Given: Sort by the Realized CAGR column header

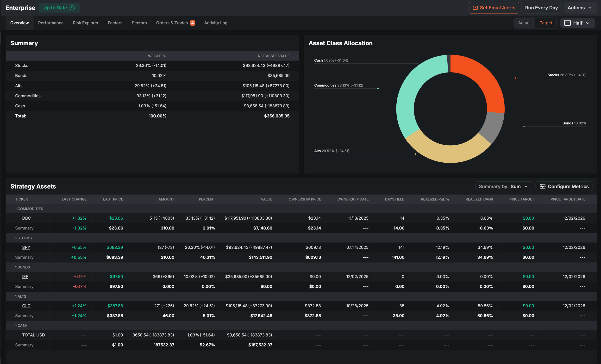Looking at the screenshot, I should [x=479, y=199].
